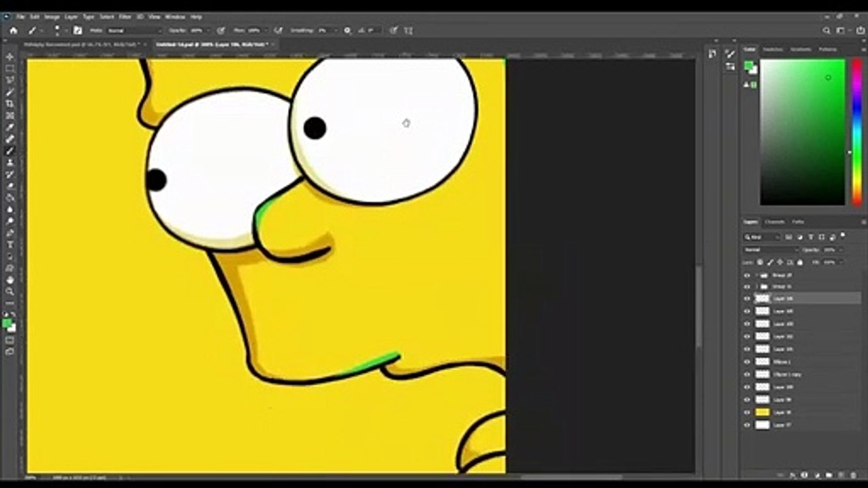
Task: Select the Brush tool in the toolbar
Action: 10,150
